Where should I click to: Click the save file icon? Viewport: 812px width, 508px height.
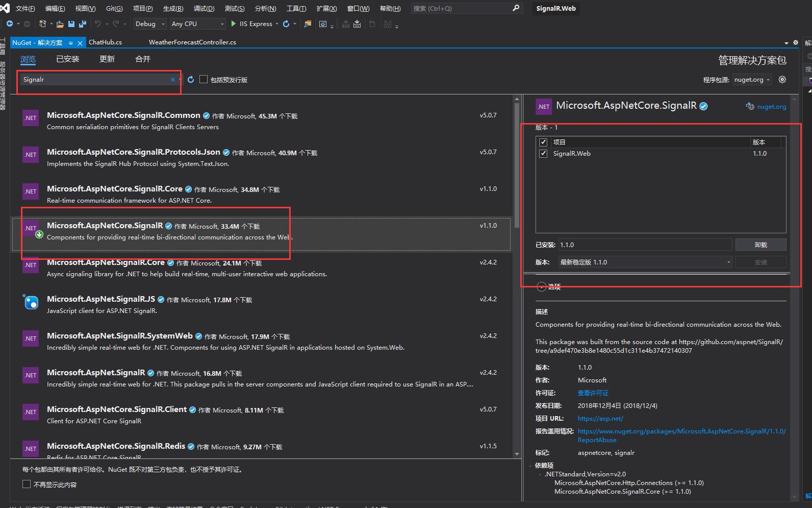pyautogui.click(x=71, y=23)
